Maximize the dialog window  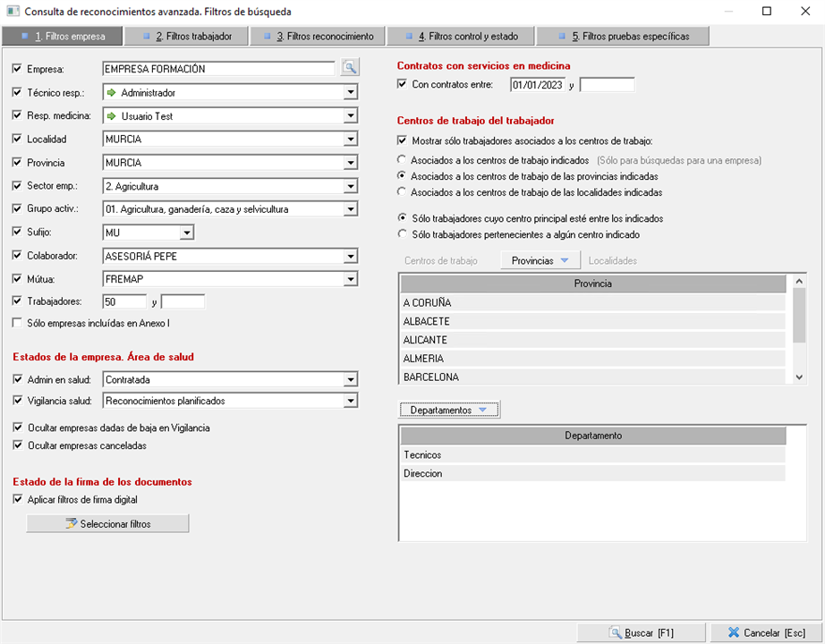tap(767, 12)
